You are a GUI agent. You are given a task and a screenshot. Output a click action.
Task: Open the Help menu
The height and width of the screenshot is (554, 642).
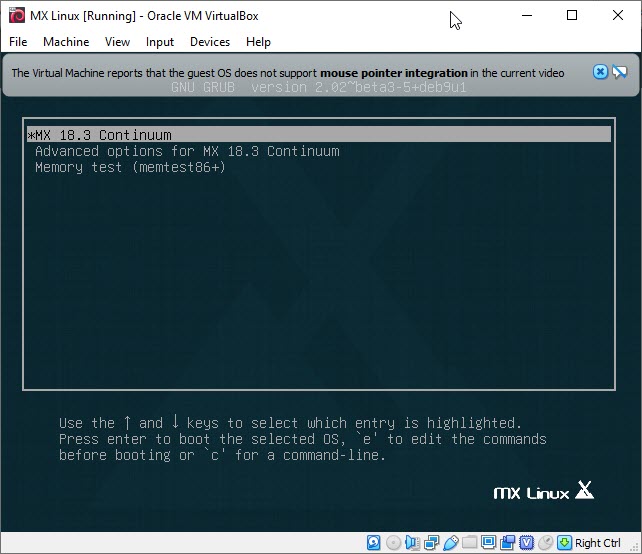[x=258, y=42]
